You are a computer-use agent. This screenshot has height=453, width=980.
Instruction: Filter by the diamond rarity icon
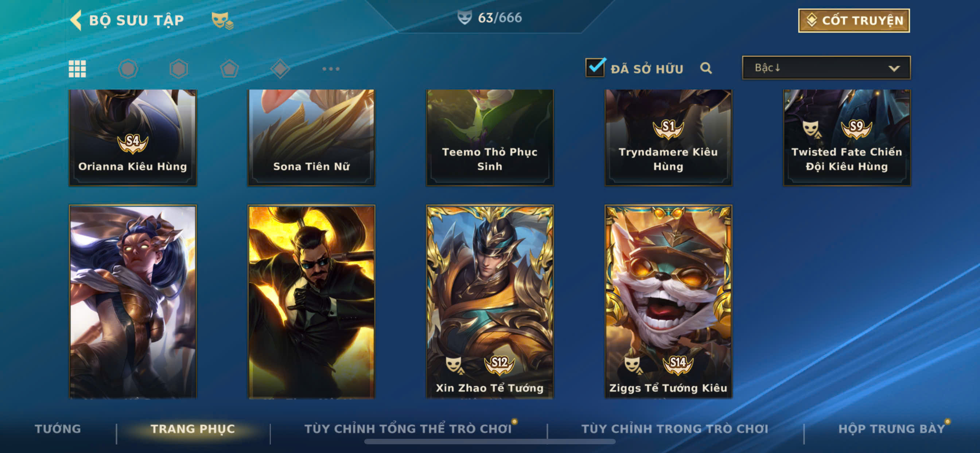(x=280, y=69)
